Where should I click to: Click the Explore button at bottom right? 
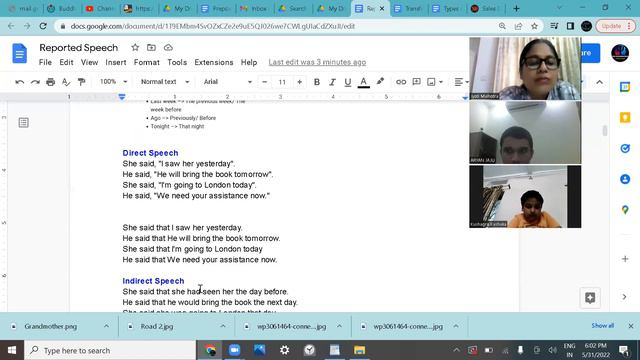click(x=590, y=298)
